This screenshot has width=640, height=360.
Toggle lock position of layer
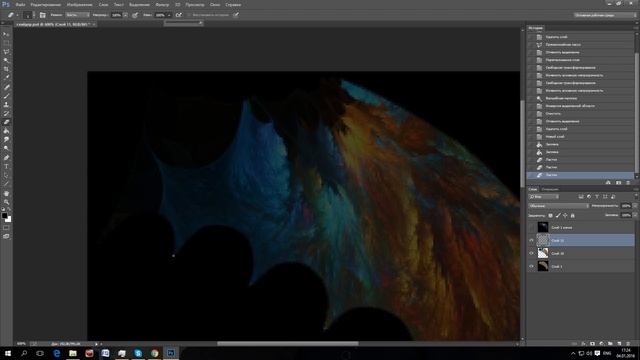[565, 215]
